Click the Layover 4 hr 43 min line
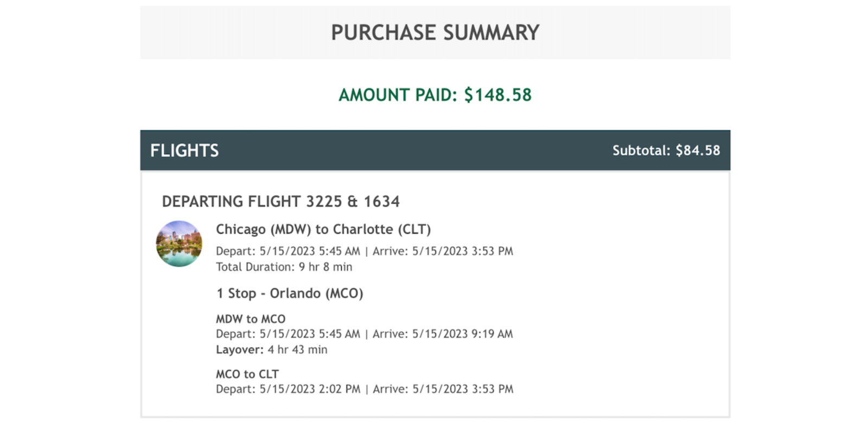Viewport: 868px width, 425px height. (271, 350)
